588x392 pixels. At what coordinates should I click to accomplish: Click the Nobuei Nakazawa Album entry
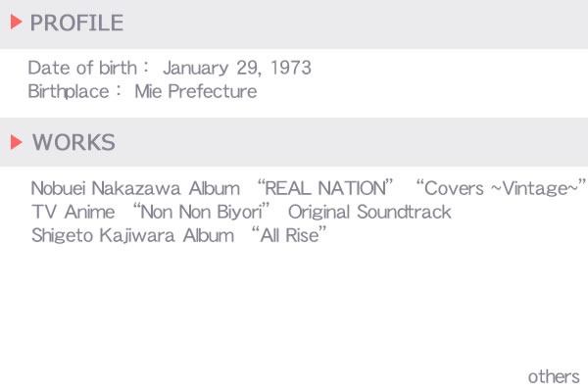(135, 188)
